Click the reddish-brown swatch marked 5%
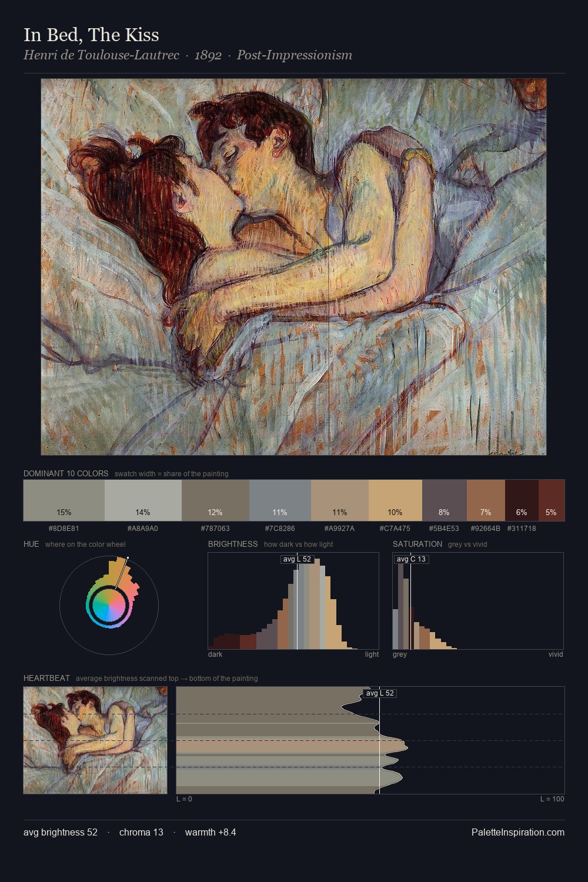Screen dimensions: 588x882 [551, 500]
